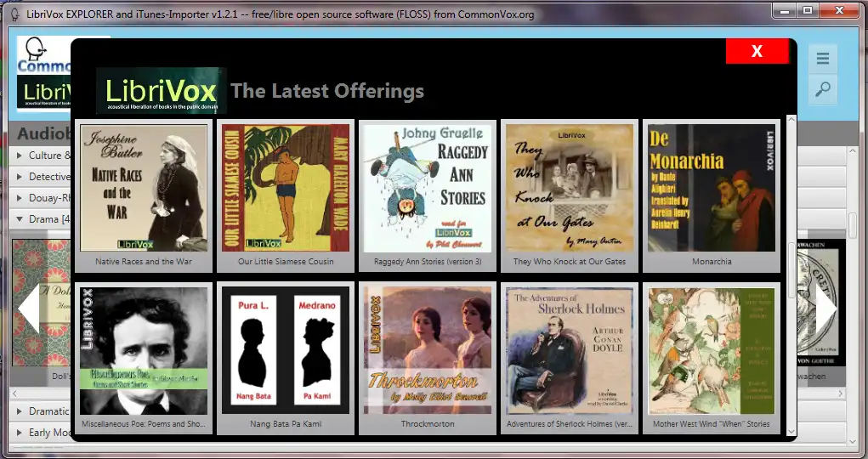Image resolution: width=868 pixels, height=459 pixels.
Task: Select 'Adventures of Sherlock Holmes (ver...' title
Action: [570, 424]
